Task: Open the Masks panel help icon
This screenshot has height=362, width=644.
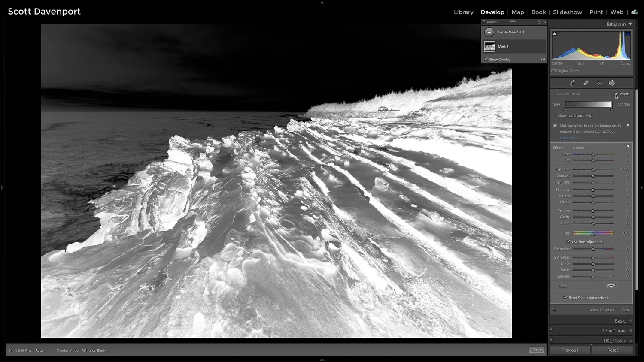Action: tap(539, 22)
